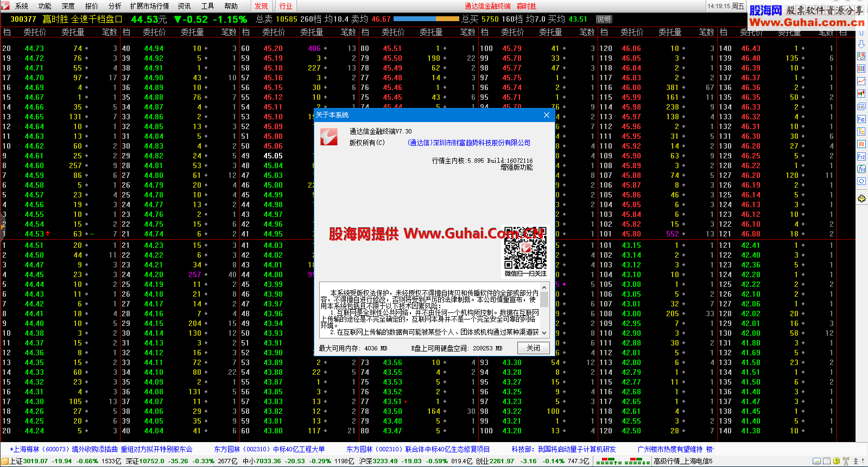Image resolution: width=868 pixels, height=467 pixels.
Task: Click the grid table sidebar icon
Action: click(861, 68)
